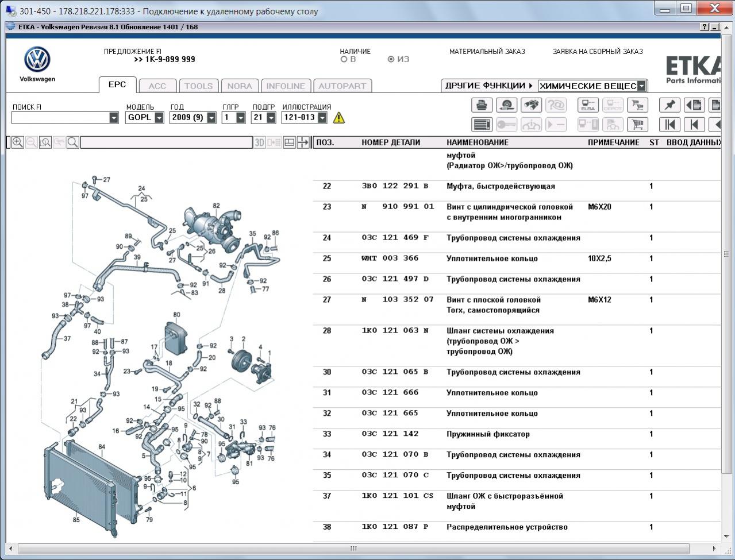The height and width of the screenshot is (560, 735).
Task: Click the 3D view button
Action: click(260, 142)
